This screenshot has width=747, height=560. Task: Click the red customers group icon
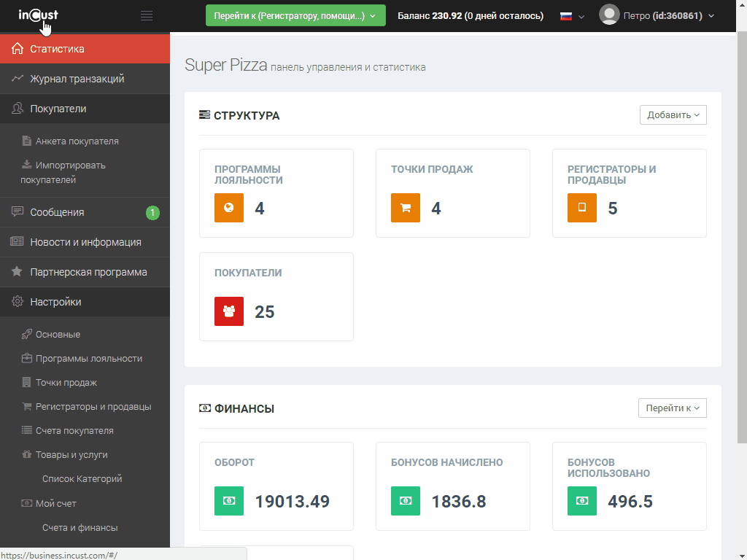(228, 311)
